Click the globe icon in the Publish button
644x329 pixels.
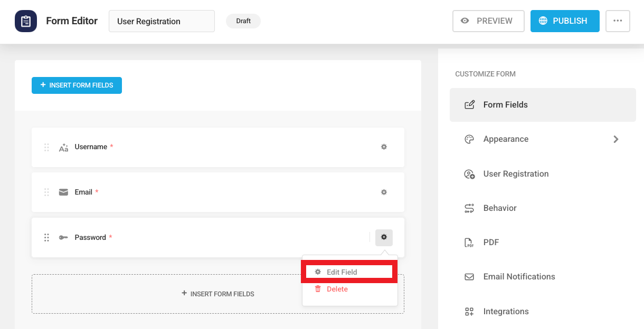click(544, 21)
